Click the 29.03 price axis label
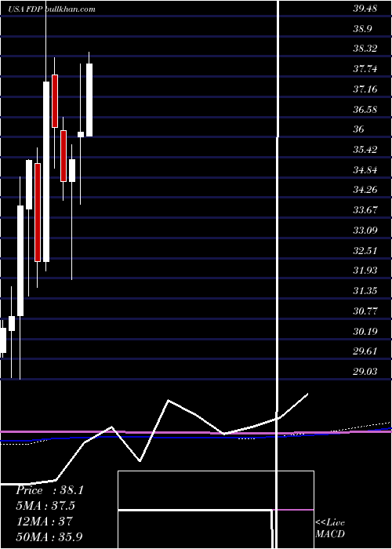 click(x=365, y=372)
